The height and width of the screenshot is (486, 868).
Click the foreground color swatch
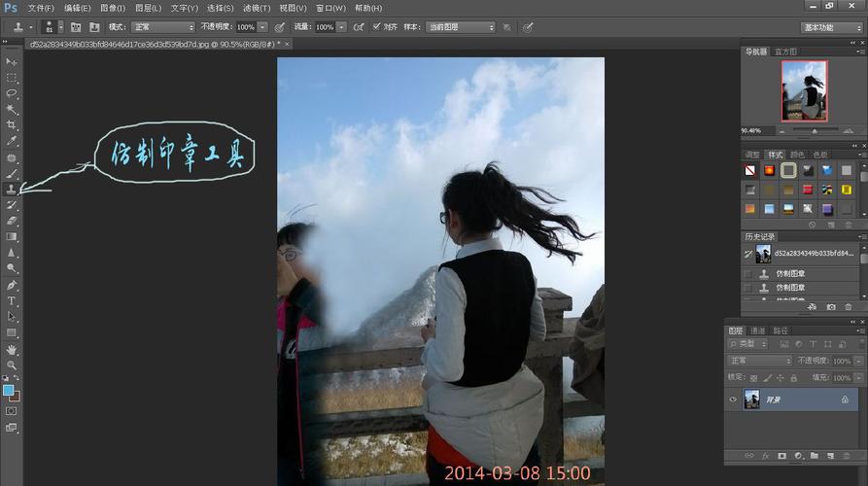coord(8,390)
